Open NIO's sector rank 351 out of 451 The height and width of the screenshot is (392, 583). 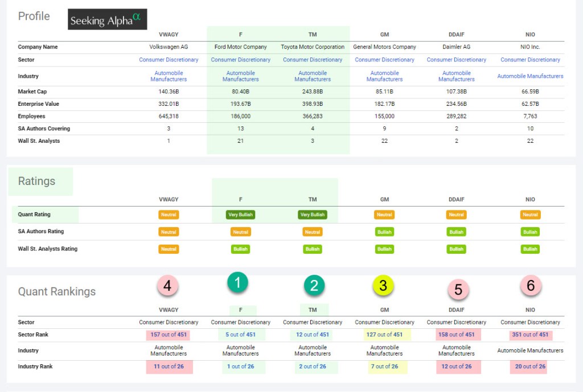tap(530, 335)
